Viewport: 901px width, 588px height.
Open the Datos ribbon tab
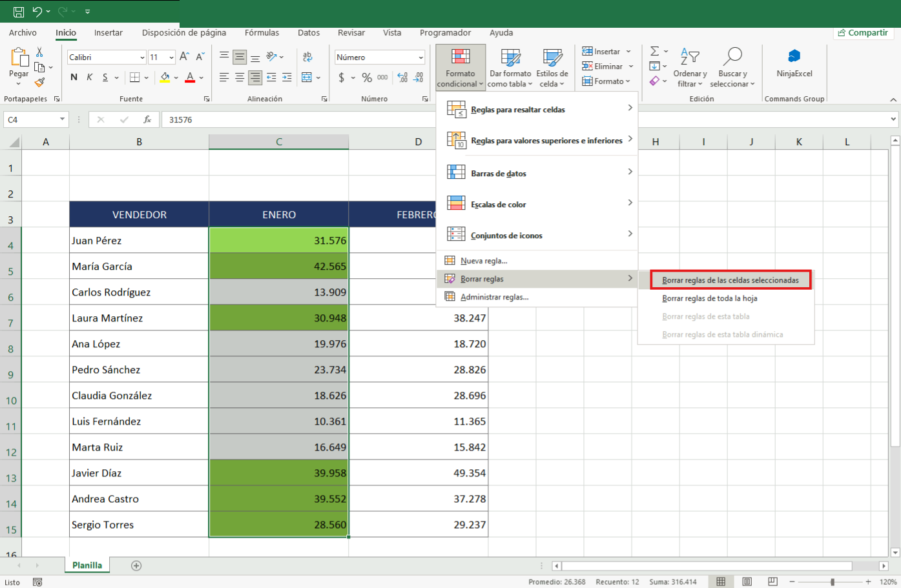point(309,33)
